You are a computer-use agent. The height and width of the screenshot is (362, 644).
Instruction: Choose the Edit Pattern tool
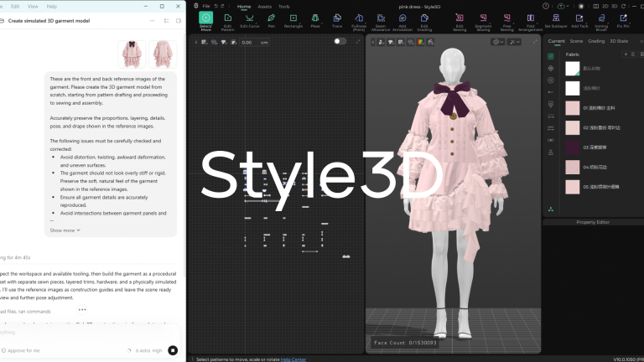[227, 21]
